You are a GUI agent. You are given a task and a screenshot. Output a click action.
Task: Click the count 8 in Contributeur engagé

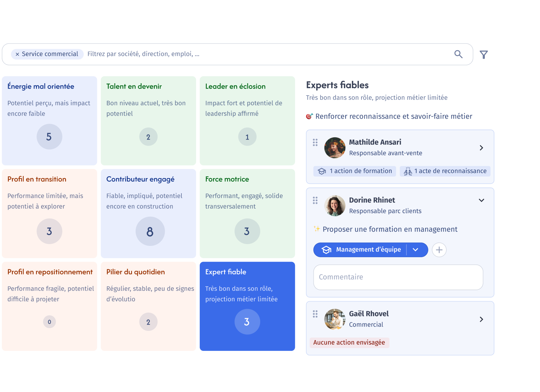pos(150,231)
